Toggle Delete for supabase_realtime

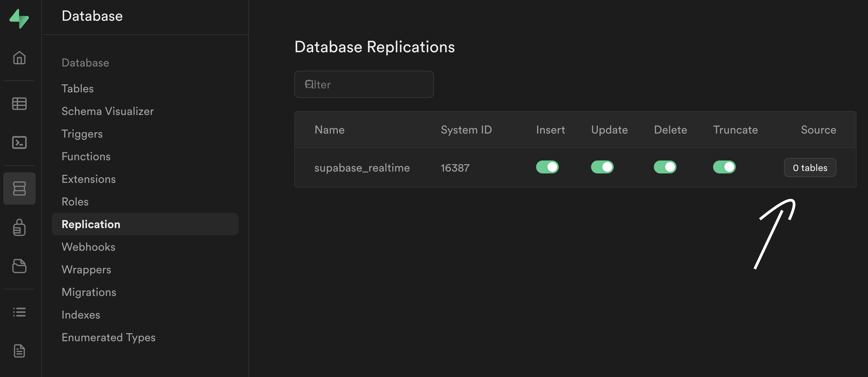pyautogui.click(x=665, y=167)
